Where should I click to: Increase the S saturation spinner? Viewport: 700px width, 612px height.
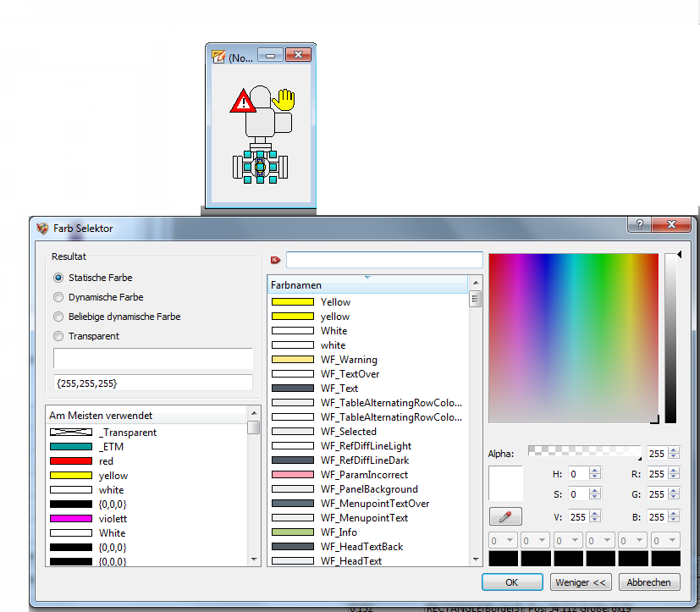pos(595,491)
